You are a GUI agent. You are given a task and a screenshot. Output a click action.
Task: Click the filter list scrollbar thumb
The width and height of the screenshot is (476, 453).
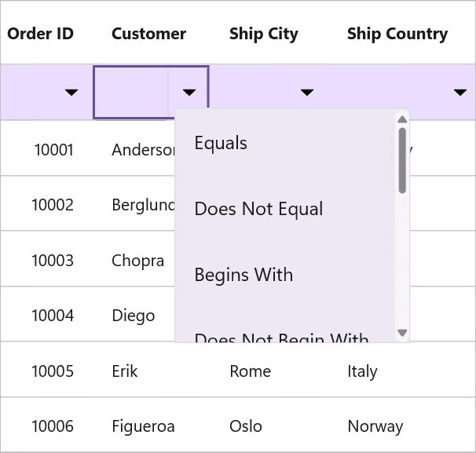coord(402,160)
